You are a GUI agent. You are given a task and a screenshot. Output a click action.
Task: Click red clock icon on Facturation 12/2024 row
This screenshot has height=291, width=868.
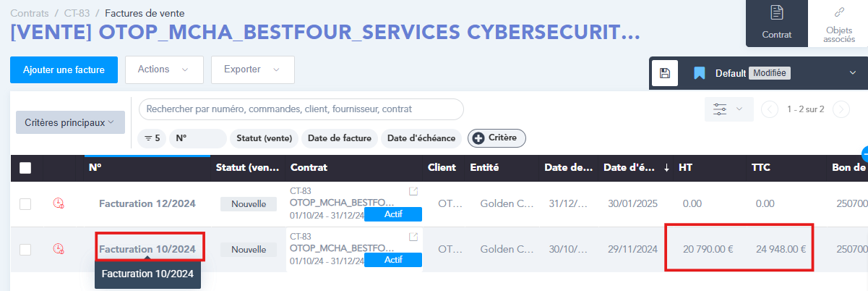click(59, 204)
